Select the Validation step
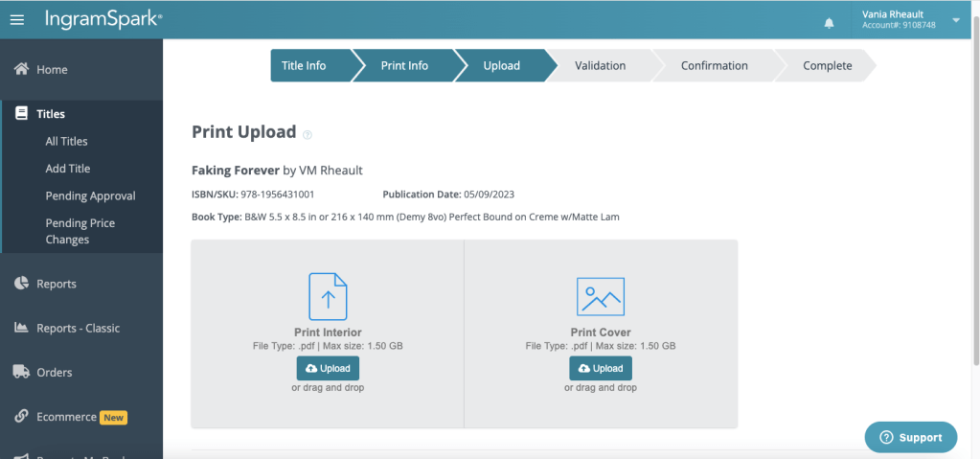 point(600,66)
